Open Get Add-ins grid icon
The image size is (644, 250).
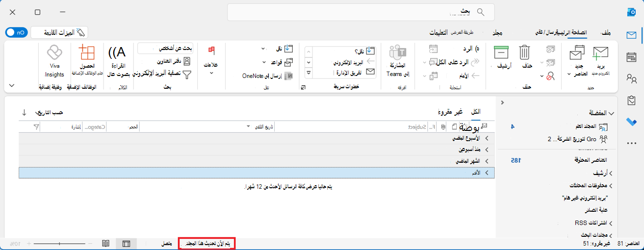point(87,52)
